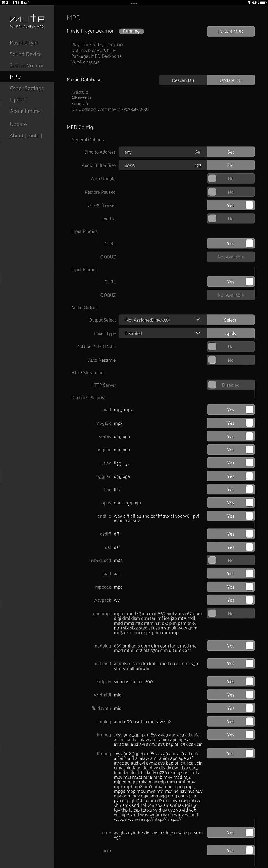Screen dimensions: 268x868
Task: Toggle Auto Update on
Action: point(231,179)
